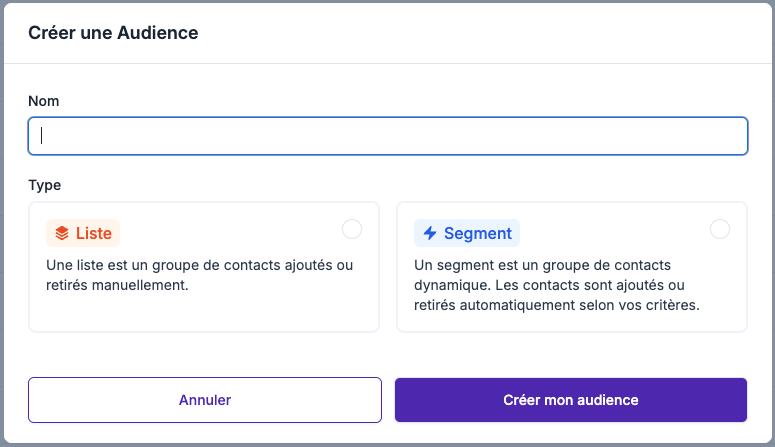Click the orange Liste badge text
Viewport: 775px width, 447px height.
94,234
